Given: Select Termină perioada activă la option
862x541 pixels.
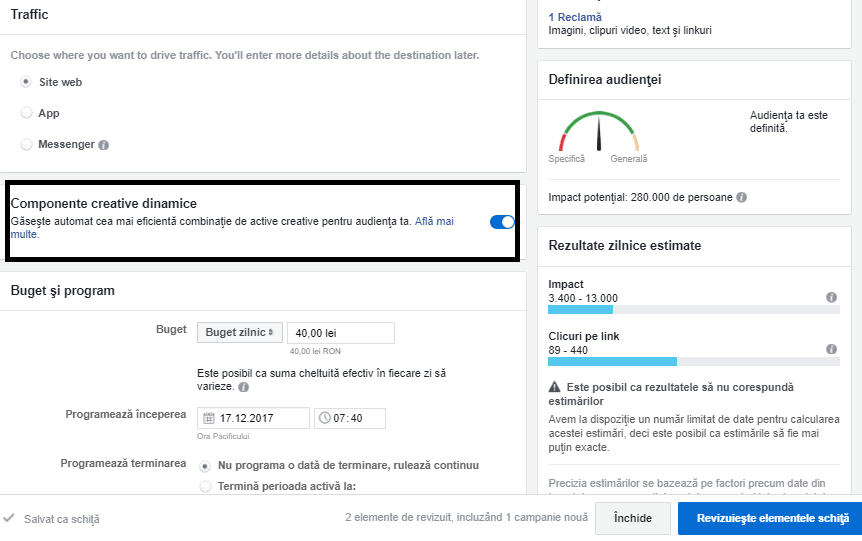Looking at the screenshot, I should [206, 487].
